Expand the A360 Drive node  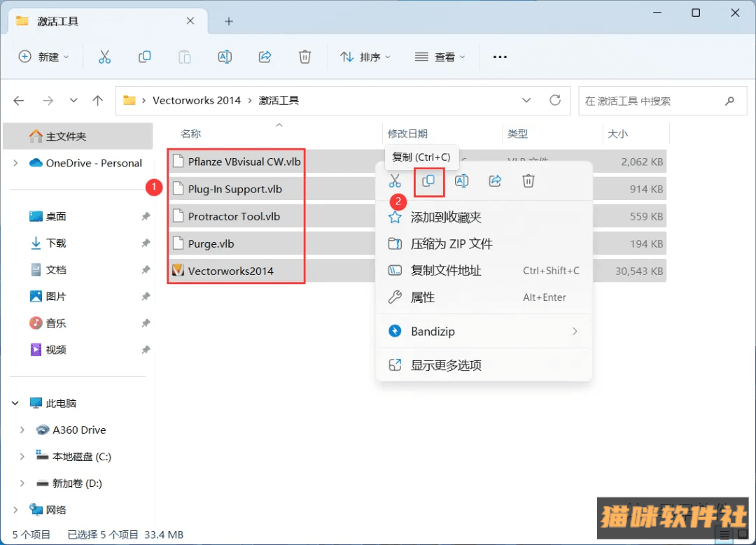22,430
